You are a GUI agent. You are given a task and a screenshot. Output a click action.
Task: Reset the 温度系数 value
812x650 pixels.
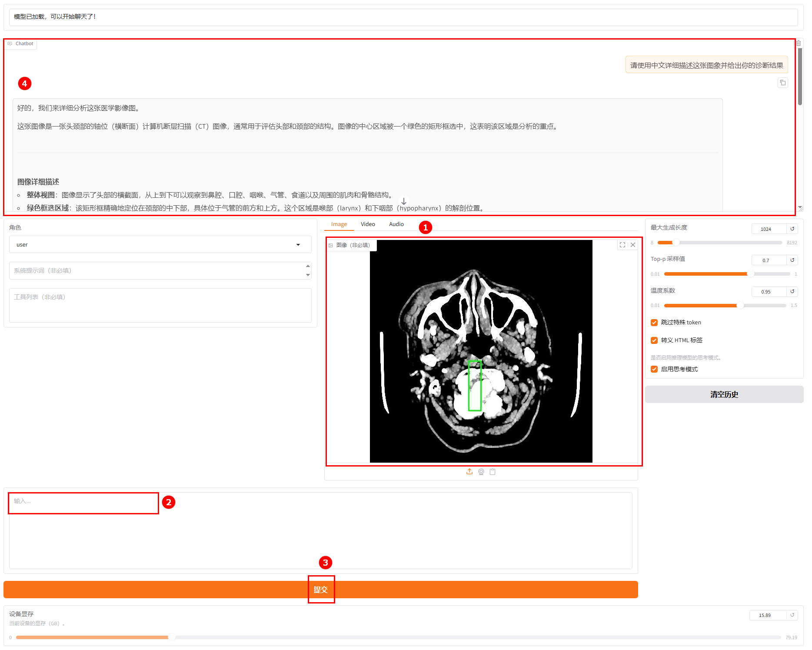pos(792,291)
